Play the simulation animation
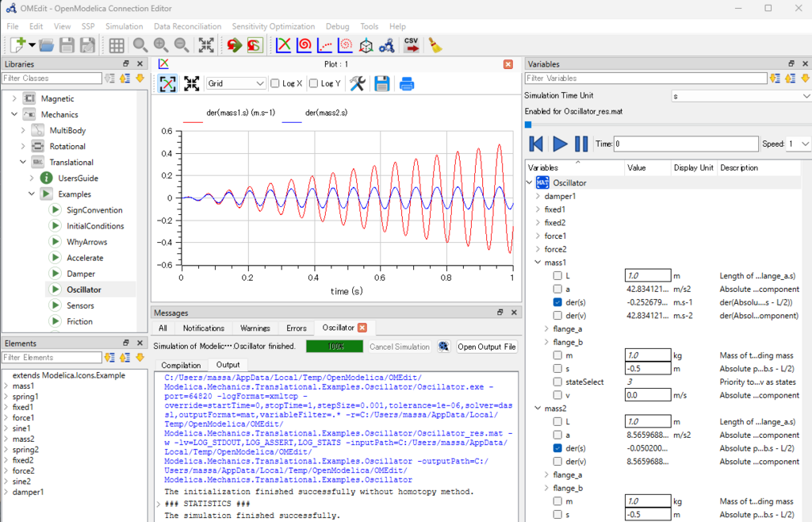The height and width of the screenshot is (522, 812). (560, 144)
